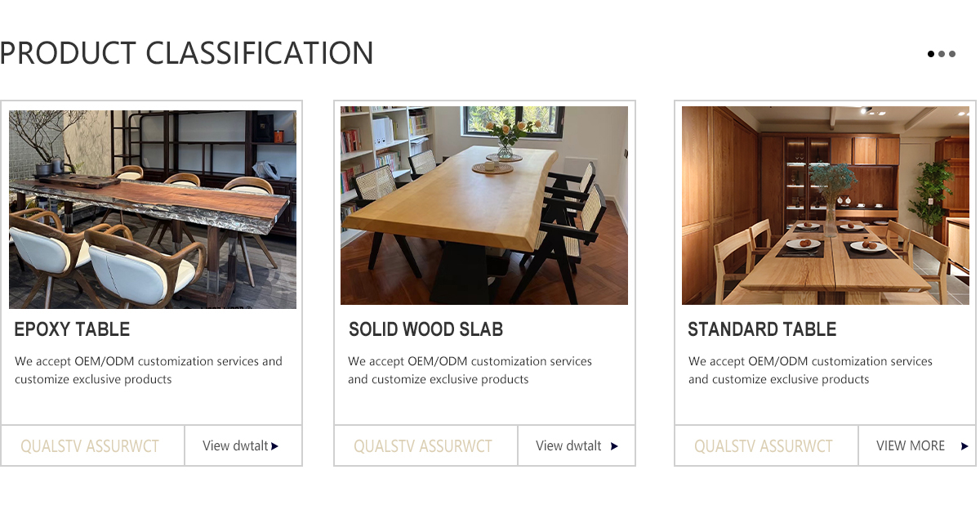Click the STANDARD TABLE heading
The height and width of the screenshot is (519, 980).
pyautogui.click(x=762, y=329)
